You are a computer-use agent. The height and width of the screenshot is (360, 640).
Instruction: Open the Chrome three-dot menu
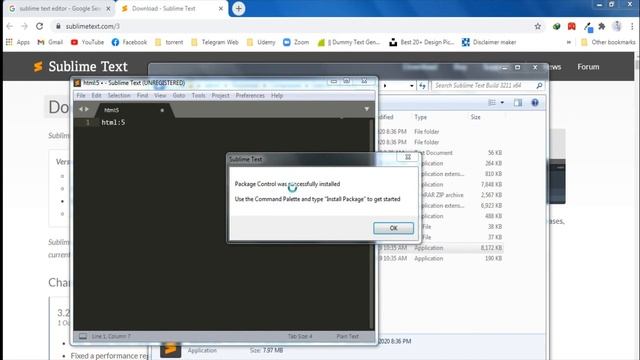pos(632,26)
